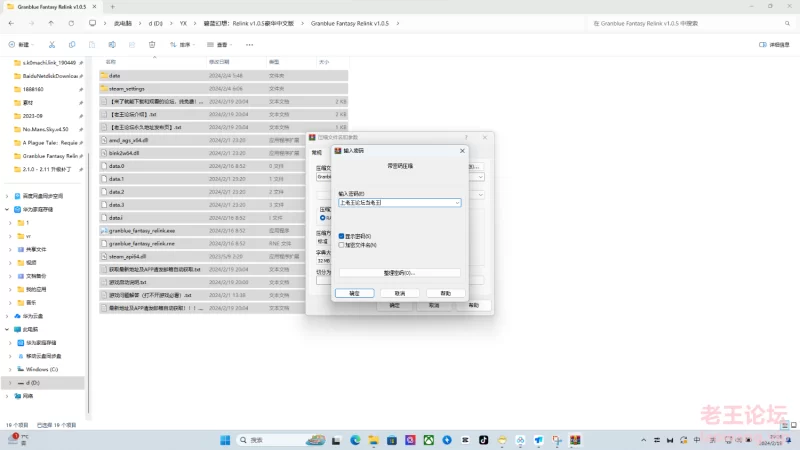Expand the vr folder tree node

(x=10, y=236)
